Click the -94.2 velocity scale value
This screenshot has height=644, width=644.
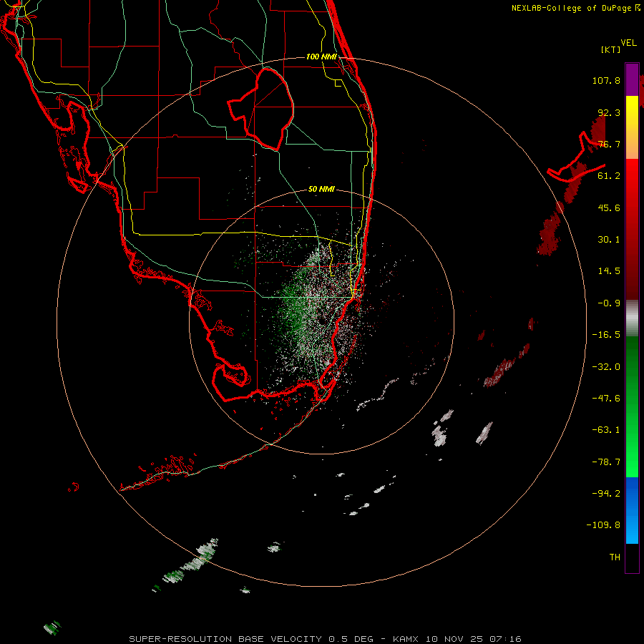click(606, 493)
